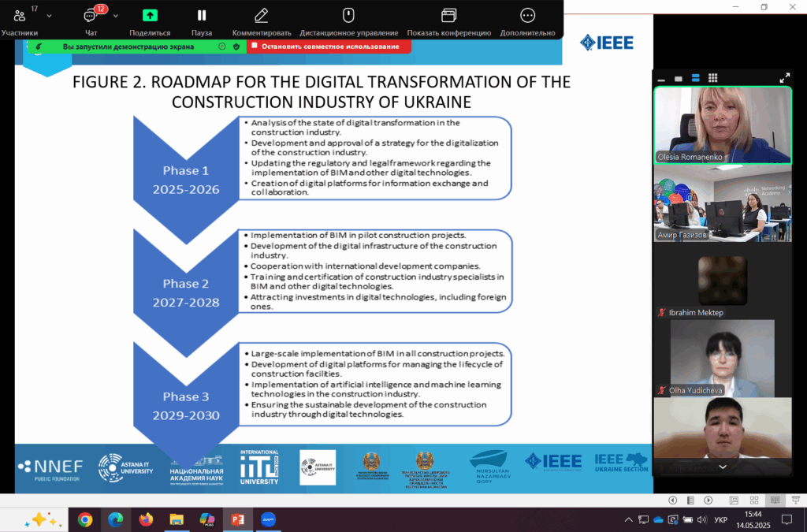Go to the next slide in reading view
807x532 pixels.
(708, 500)
